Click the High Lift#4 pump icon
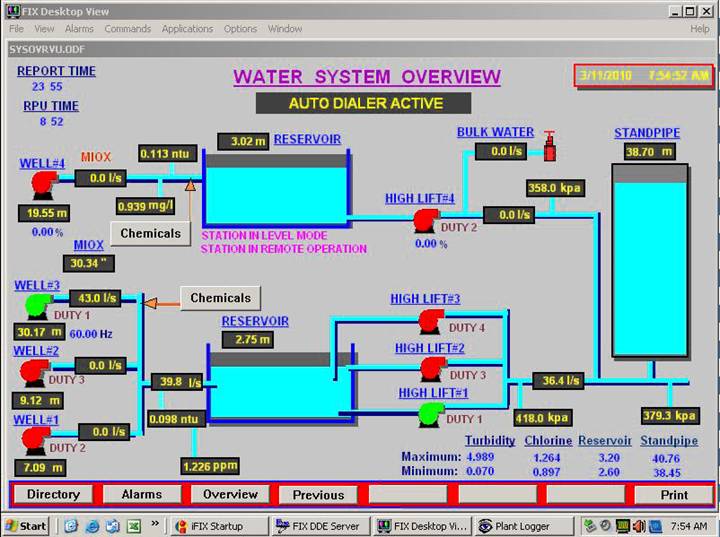 point(430,220)
